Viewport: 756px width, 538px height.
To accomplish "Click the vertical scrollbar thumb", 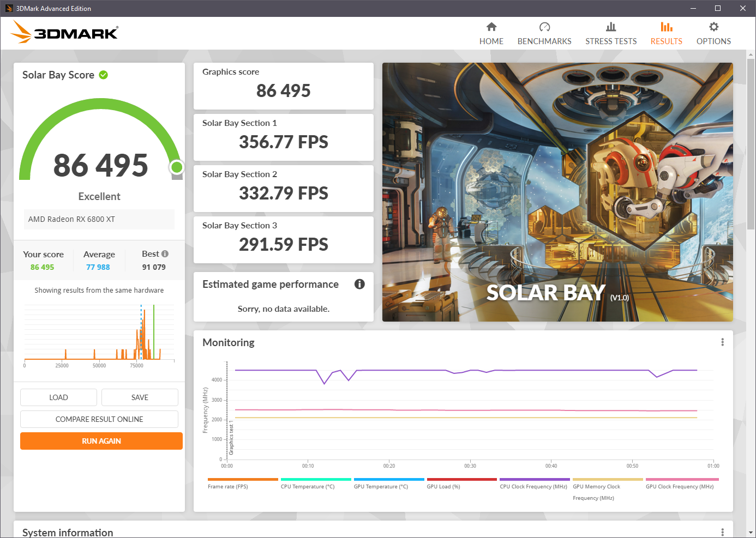I will click(751, 144).
